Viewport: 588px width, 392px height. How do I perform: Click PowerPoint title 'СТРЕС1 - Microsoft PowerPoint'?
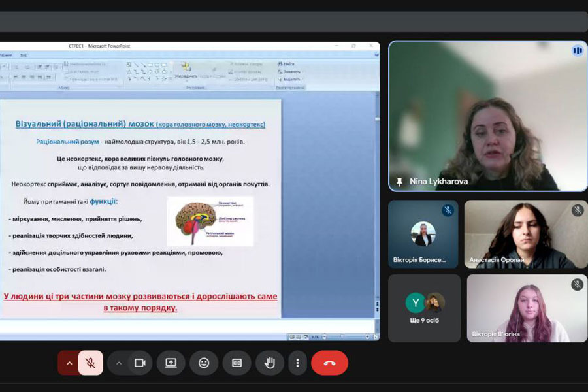99,46
